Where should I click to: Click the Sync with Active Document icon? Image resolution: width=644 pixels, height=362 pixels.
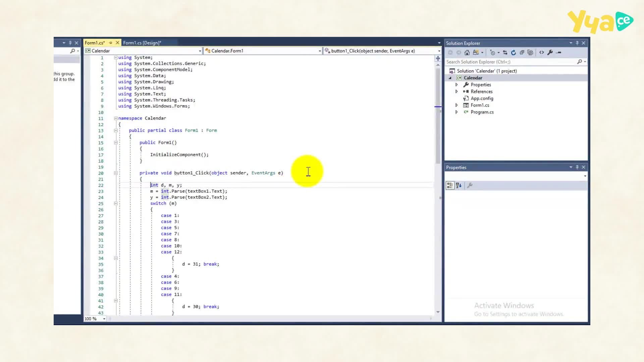pyautogui.click(x=505, y=52)
